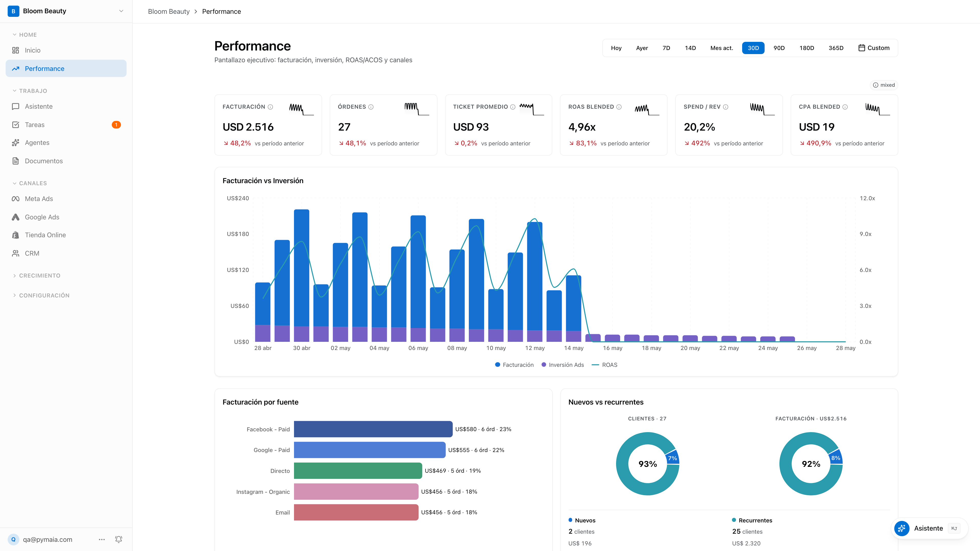The width and height of the screenshot is (980, 551).
Task: Select the Mes act. date range
Action: click(722, 48)
